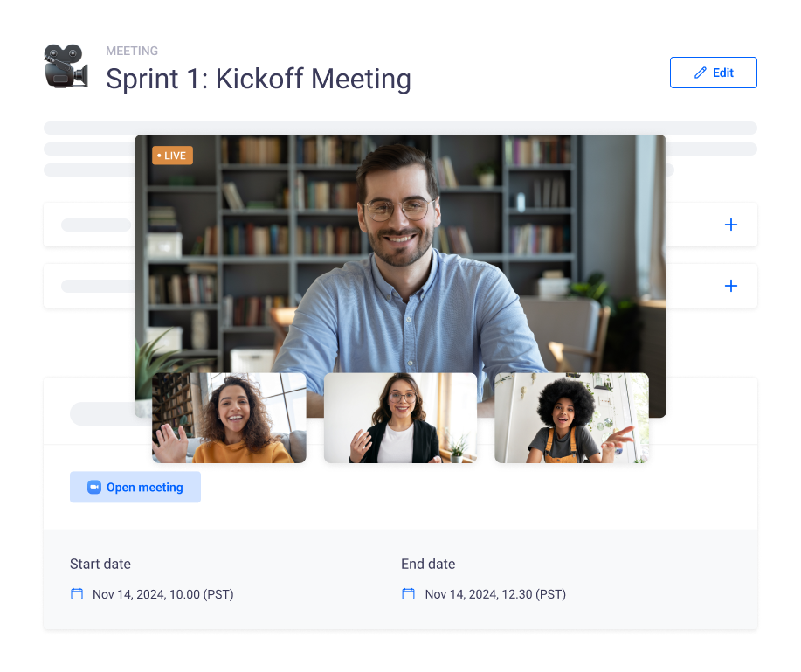Click the Sprint 1: Kickoff Meeting title
This screenshot has width=801, height=672.
click(259, 80)
